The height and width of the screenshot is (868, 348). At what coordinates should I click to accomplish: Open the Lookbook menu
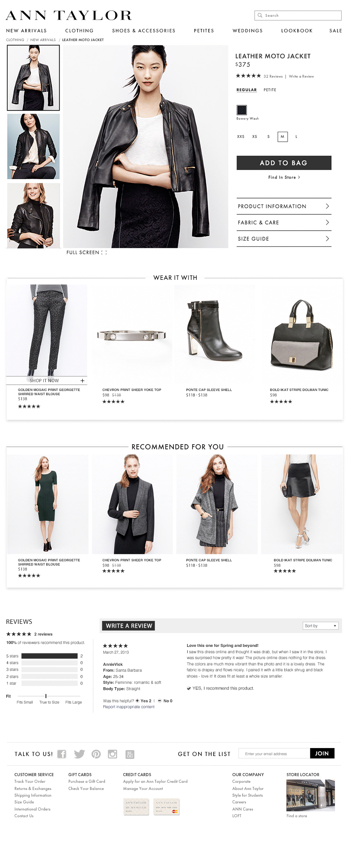297,31
